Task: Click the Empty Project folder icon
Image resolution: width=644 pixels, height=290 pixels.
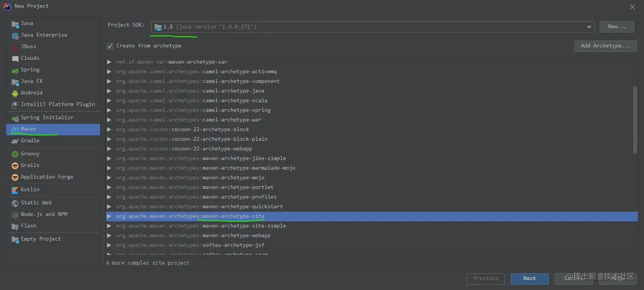Action: pyautogui.click(x=15, y=239)
